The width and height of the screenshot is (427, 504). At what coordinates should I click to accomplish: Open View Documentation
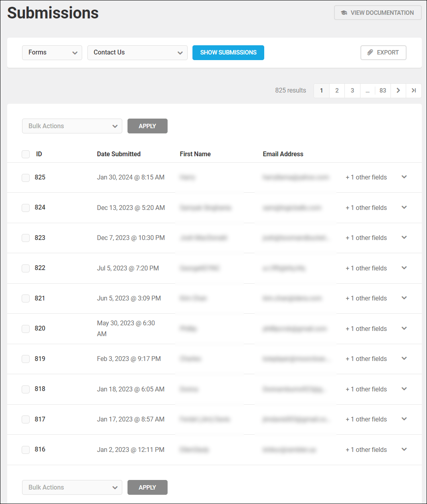tap(378, 13)
